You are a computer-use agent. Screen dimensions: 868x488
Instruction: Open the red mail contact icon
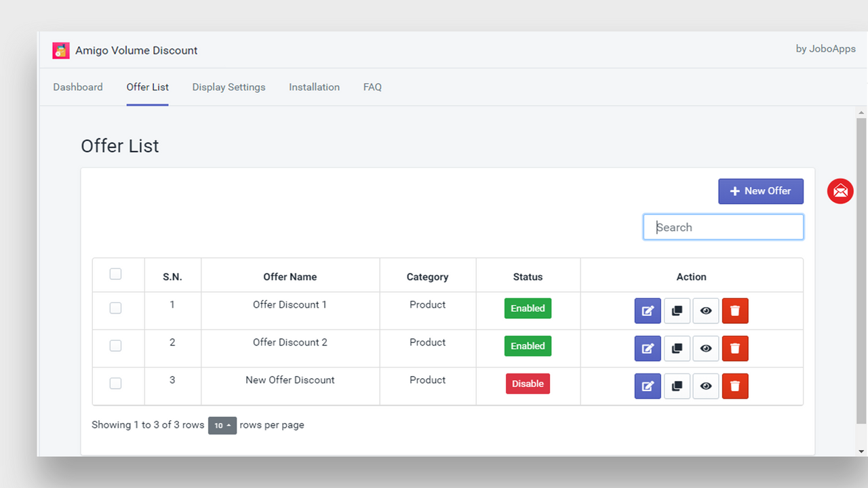[x=840, y=191]
